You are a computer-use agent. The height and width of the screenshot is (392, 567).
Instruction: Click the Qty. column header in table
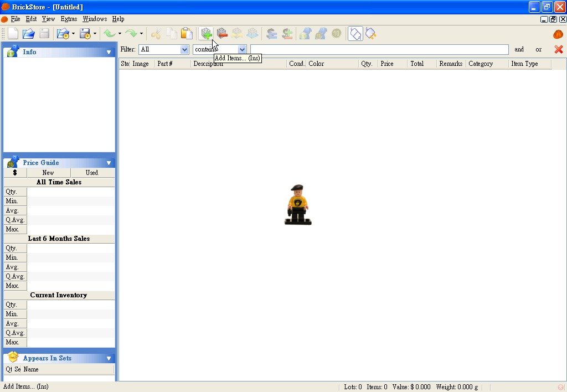(368, 64)
